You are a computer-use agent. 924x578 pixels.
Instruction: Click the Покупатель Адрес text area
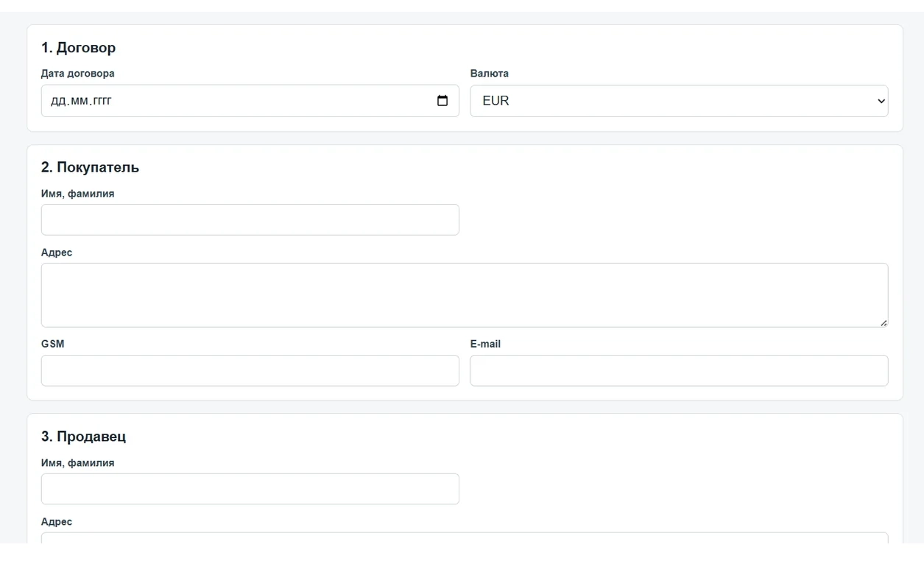(465, 295)
